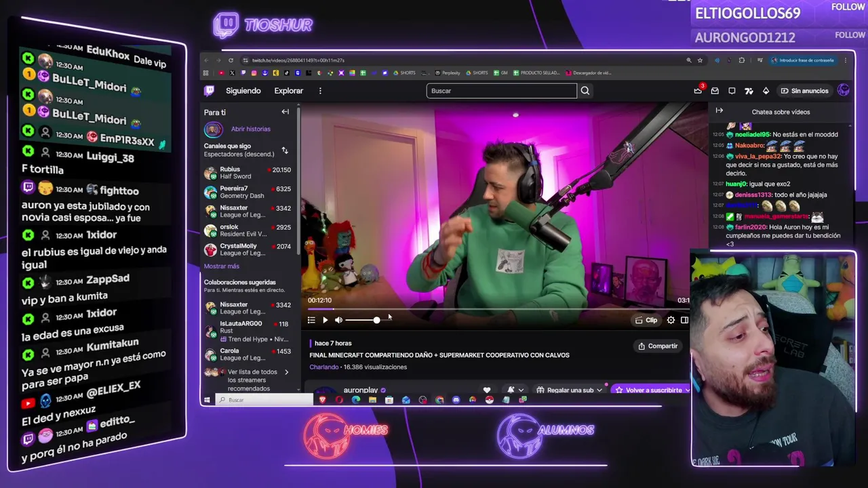Show more channels with Mostrar más
This screenshot has height=488, width=868.
point(222,266)
